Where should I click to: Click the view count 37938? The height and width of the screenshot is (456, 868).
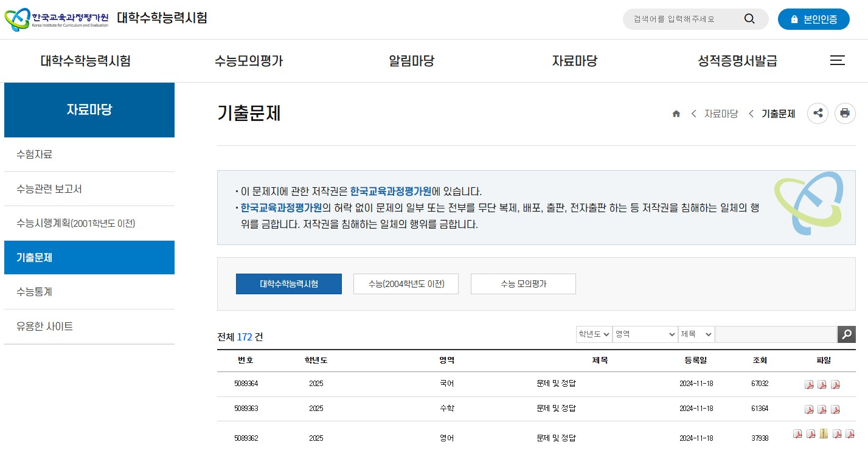coord(760,438)
